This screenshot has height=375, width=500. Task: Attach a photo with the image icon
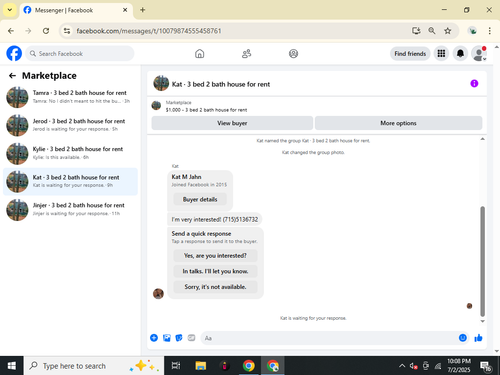pyautogui.click(x=167, y=338)
